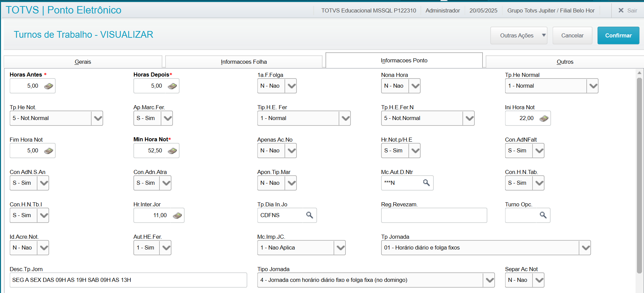Click search magnifier in Mc.Aut.D.Ntr field
The width and height of the screenshot is (644, 293).
[x=426, y=183]
